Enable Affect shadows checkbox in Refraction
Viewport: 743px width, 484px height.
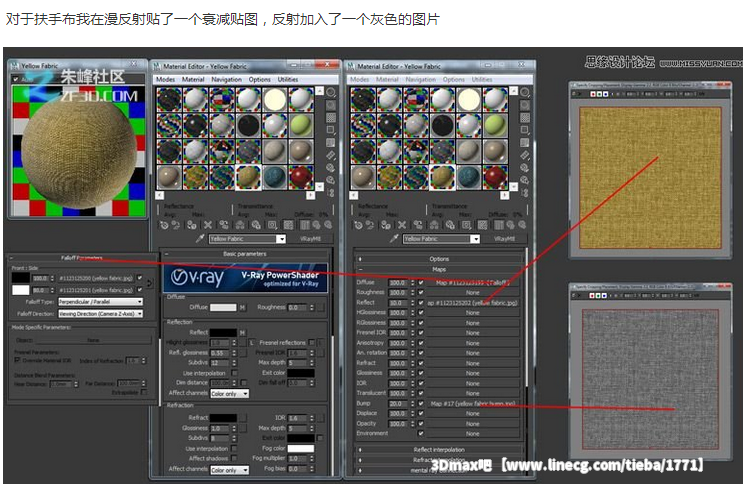coord(235,458)
